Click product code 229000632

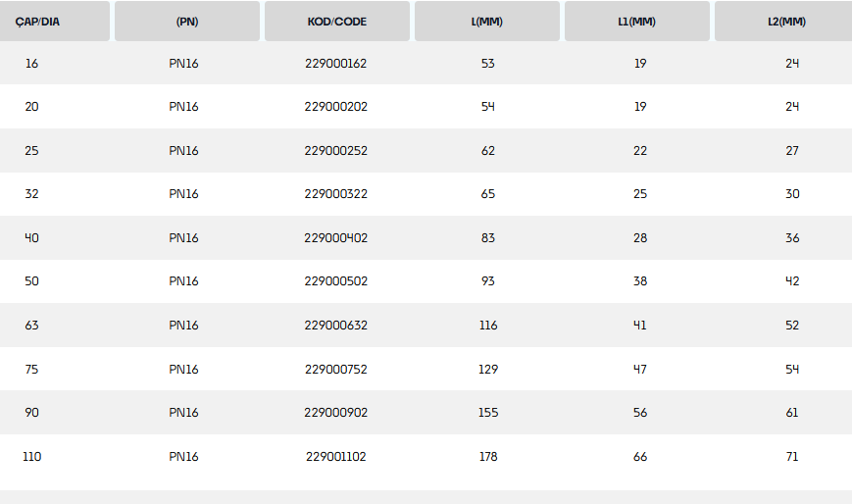point(336,326)
